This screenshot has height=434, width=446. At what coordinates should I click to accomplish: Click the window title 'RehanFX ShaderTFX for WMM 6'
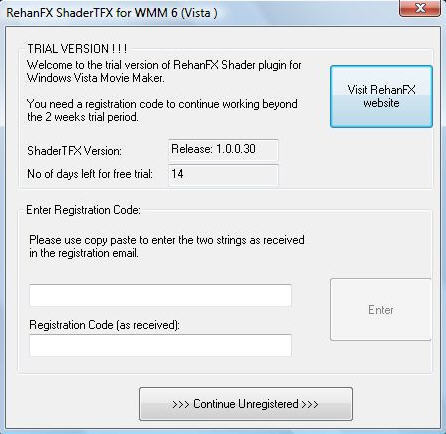pos(112,13)
